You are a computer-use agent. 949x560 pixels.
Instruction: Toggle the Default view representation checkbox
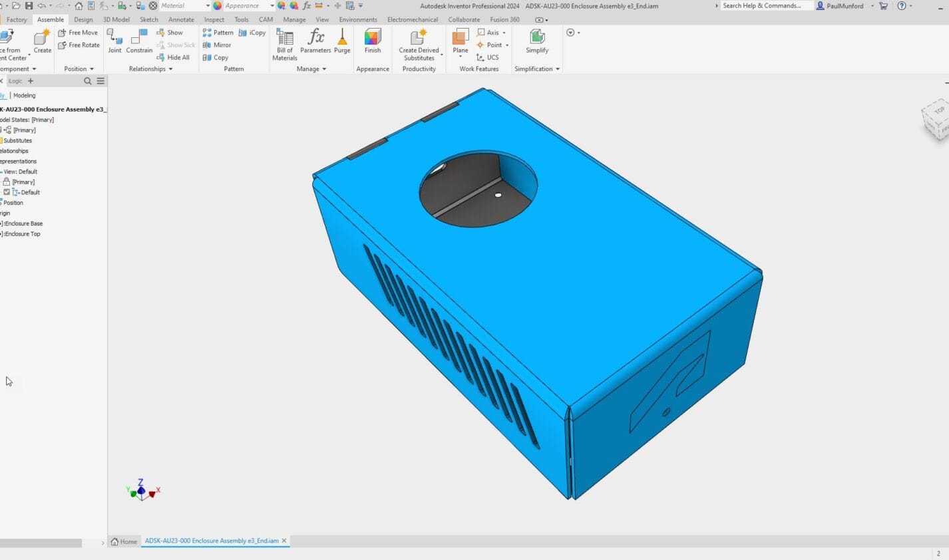pos(7,192)
